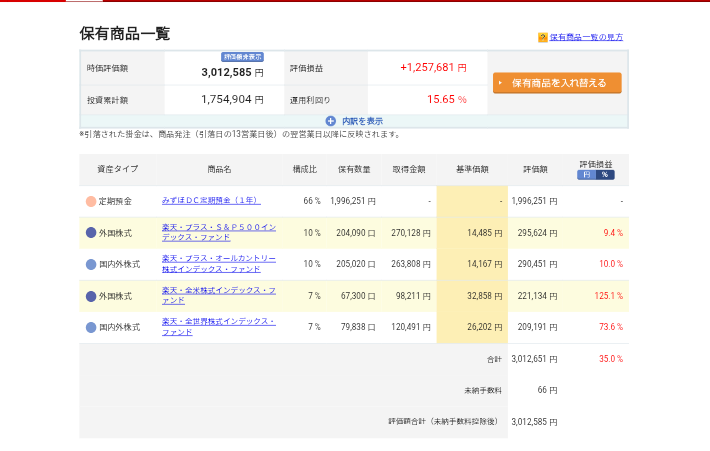This screenshot has height=451, width=710.
Task: Open 楽天・プラス・オールカントリー株式インデックス・ファンド link
Action: [219, 264]
